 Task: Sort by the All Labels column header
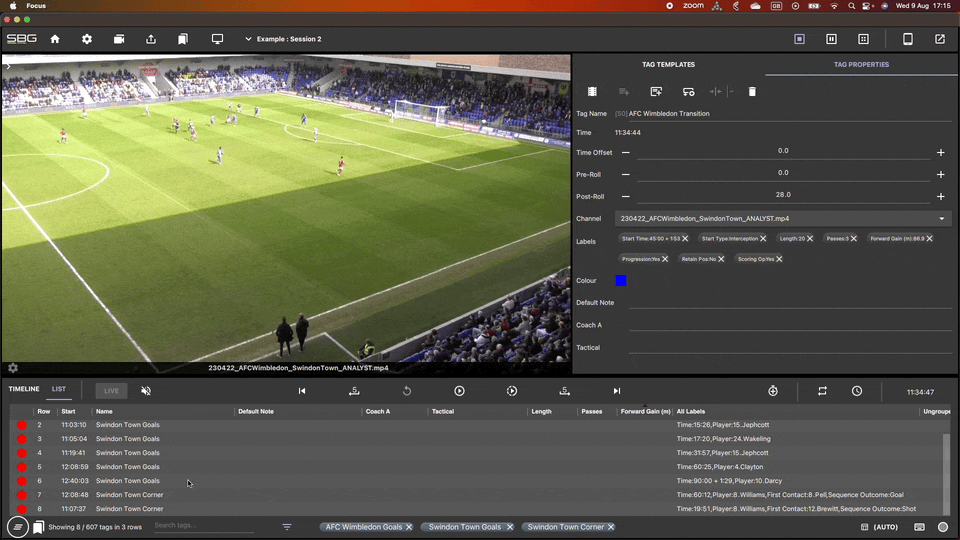(691, 411)
